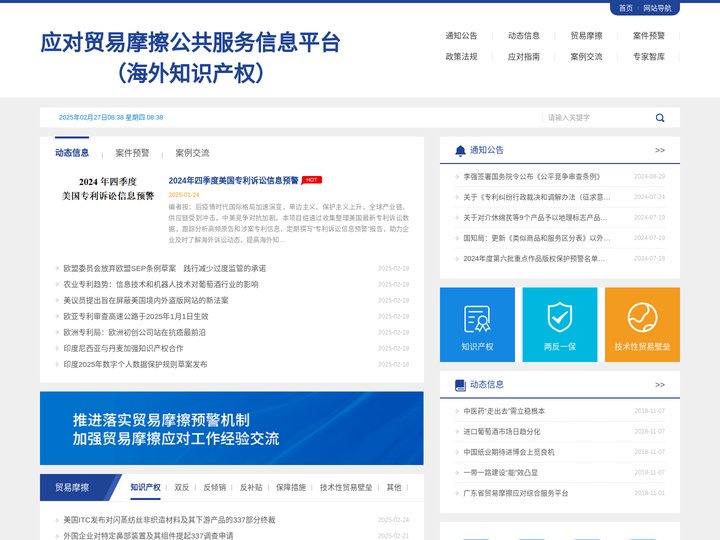The image size is (720, 540).
Task: Open the 技术性贸易壁垒 orange tile
Action: click(642, 325)
